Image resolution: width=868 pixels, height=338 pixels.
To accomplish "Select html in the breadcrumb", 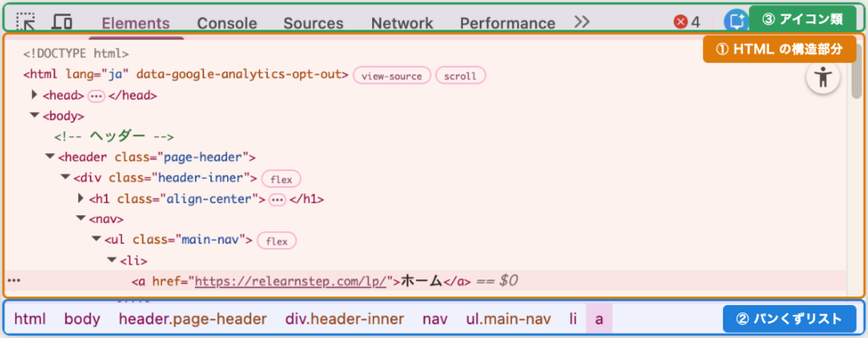I will [x=30, y=319].
